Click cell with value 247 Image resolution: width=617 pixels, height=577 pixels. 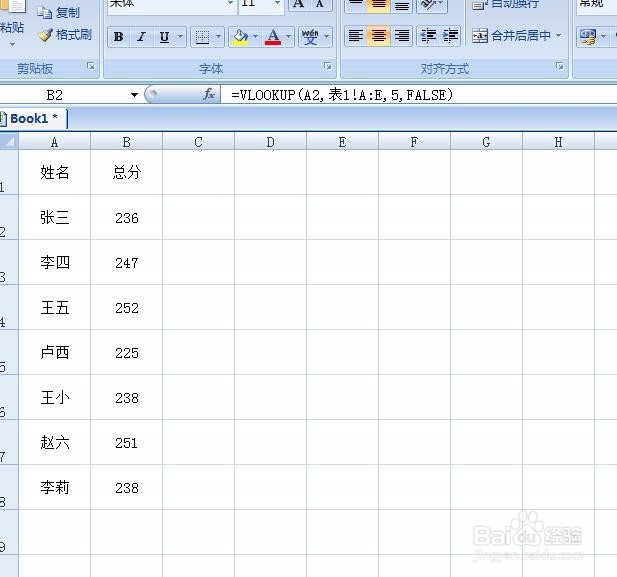pyautogui.click(x=127, y=263)
